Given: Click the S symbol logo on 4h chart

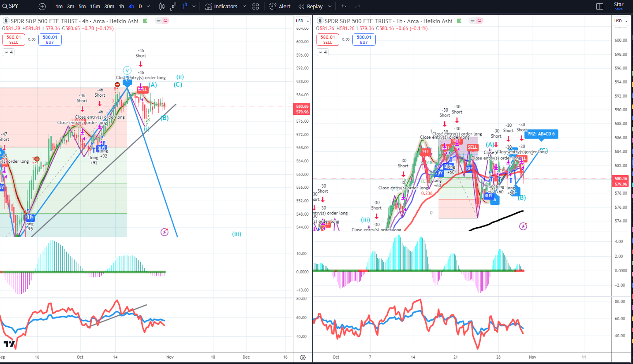Looking at the screenshot, I should [6, 21].
